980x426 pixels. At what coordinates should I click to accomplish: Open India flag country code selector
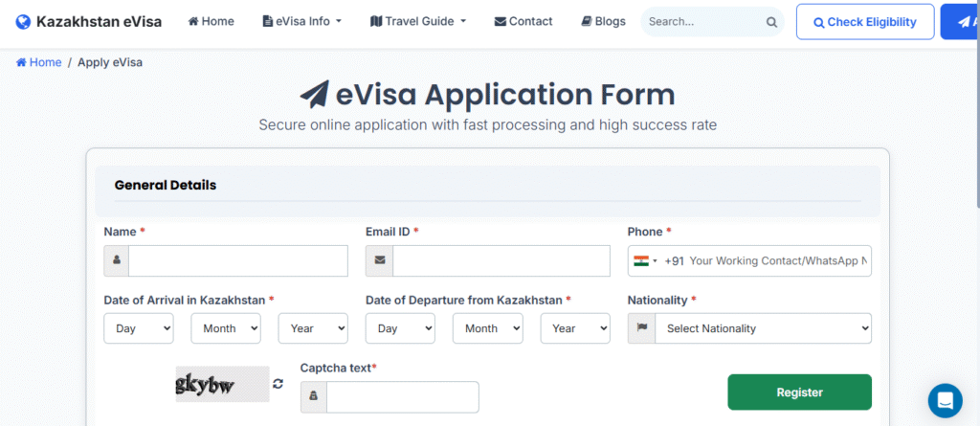[645, 260]
